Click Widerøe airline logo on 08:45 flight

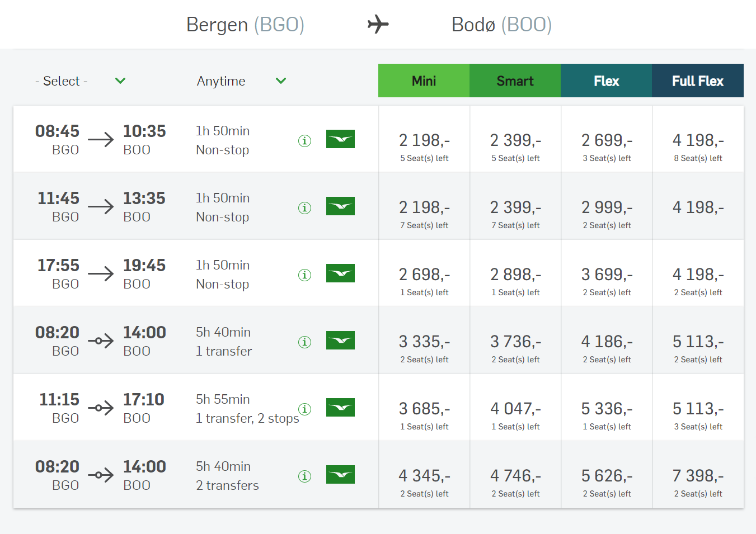click(x=340, y=139)
